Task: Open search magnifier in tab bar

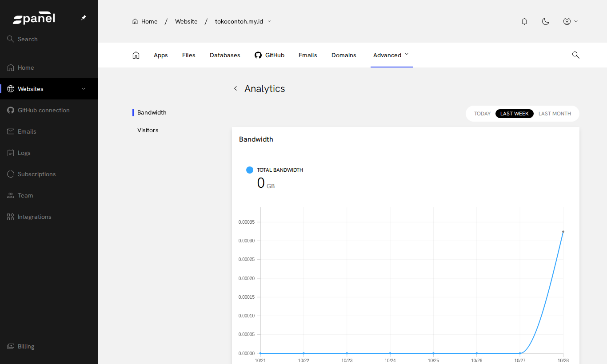Action: pyautogui.click(x=575, y=55)
